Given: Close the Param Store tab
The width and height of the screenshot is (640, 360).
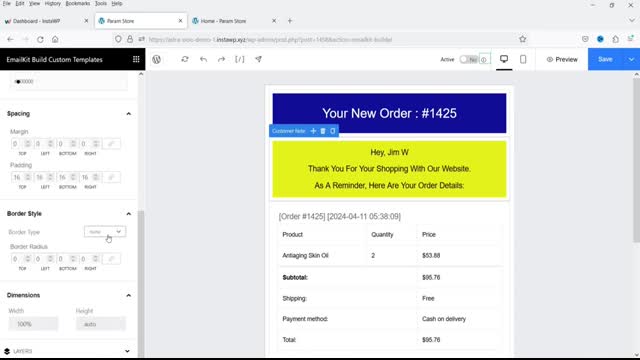Looking at the screenshot, I should click(180, 21).
